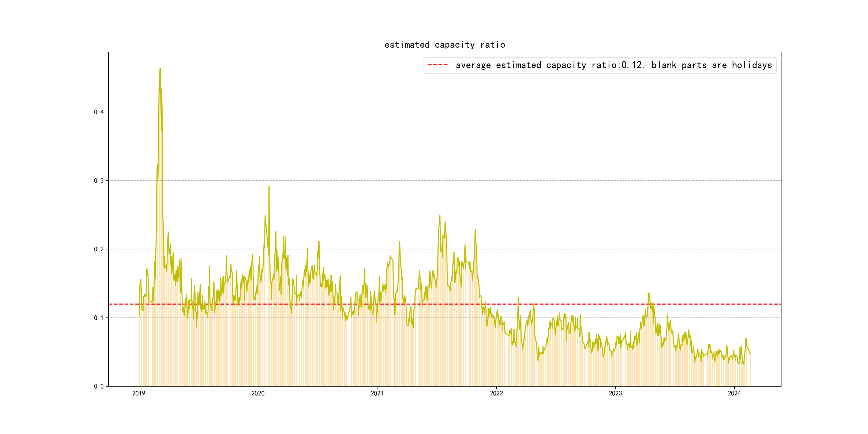Click the 0.3 y-axis tick label
Screen dimensions: 868x434
pos(99,181)
